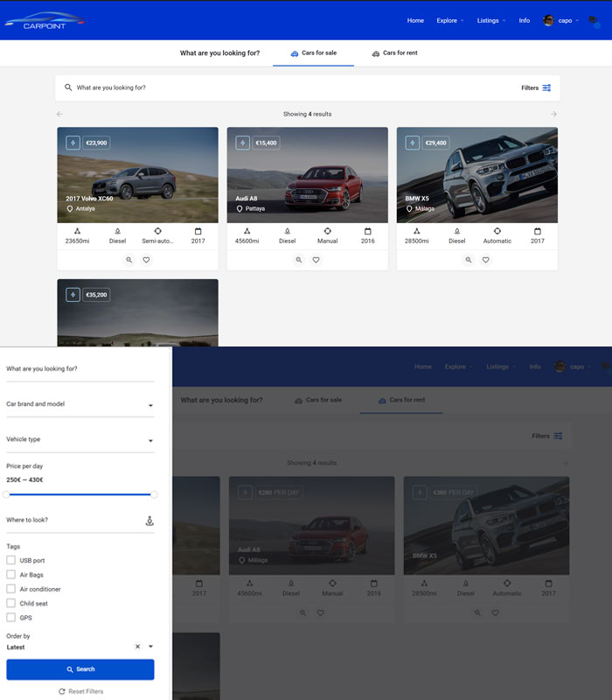
Task: Click compare icon on Volvo XC60 card
Action: pyautogui.click(x=73, y=143)
